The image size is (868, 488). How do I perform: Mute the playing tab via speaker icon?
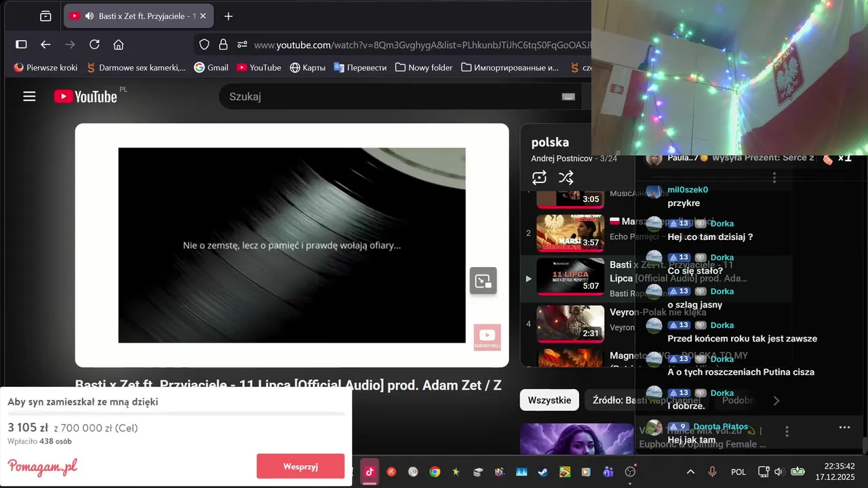[x=89, y=16]
